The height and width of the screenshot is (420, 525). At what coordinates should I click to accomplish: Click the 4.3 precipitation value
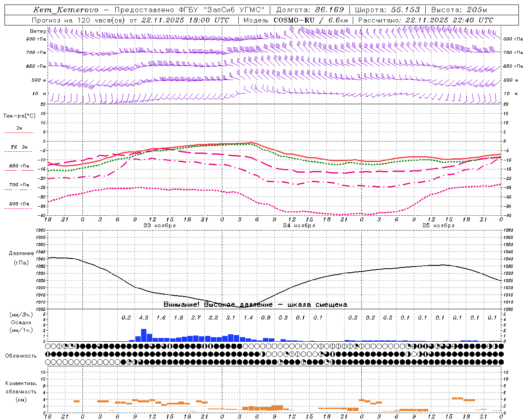tap(144, 318)
